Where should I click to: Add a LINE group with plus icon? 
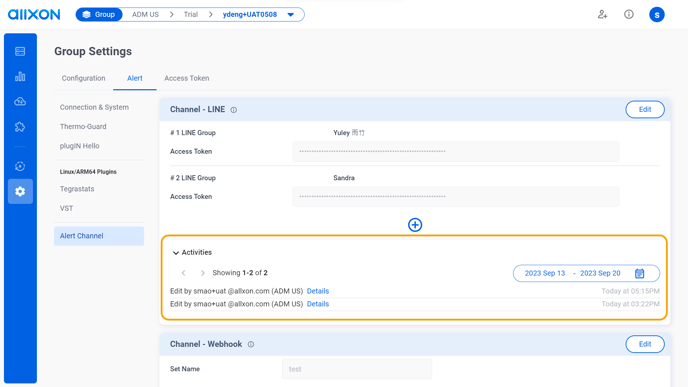click(x=415, y=225)
